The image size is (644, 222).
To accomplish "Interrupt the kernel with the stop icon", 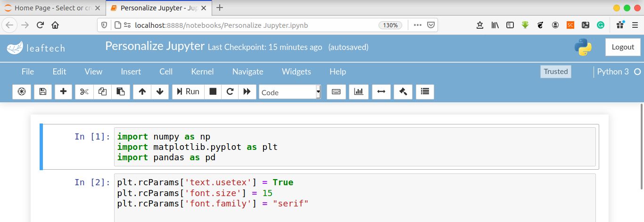I will (213, 92).
